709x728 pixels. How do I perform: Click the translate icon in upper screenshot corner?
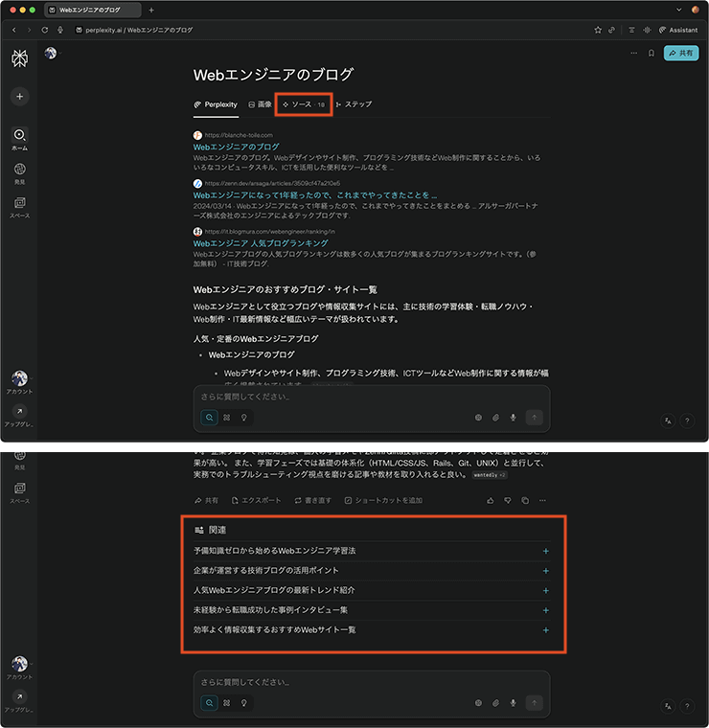point(668,421)
